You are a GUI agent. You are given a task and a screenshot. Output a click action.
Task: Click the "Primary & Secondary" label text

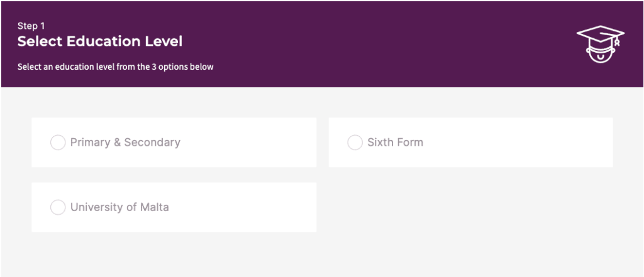[x=125, y=143]
